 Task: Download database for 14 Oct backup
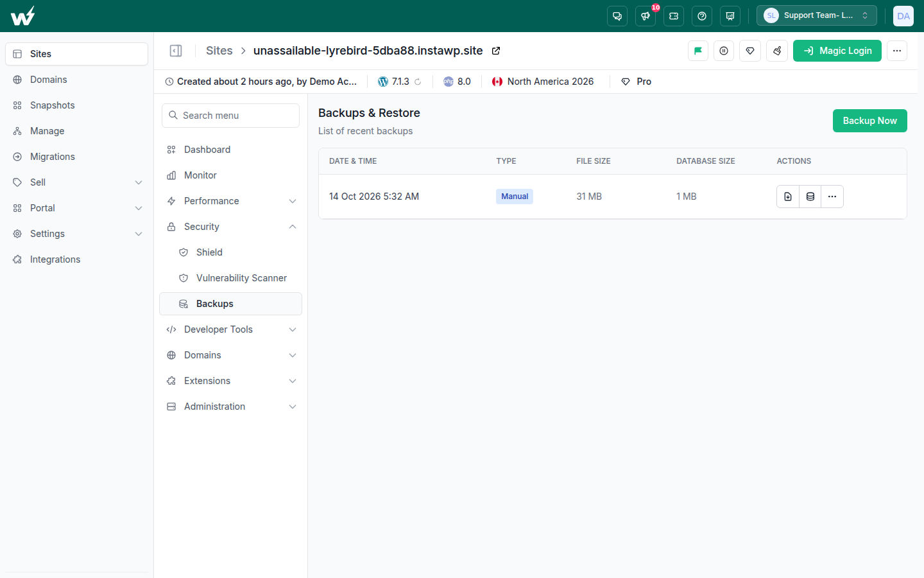pos(810,197)
